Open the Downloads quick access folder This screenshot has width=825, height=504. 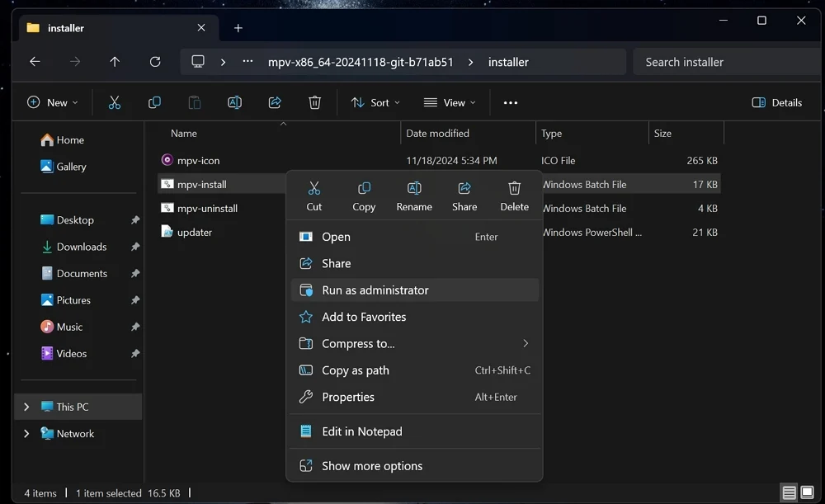pos(74,247)
